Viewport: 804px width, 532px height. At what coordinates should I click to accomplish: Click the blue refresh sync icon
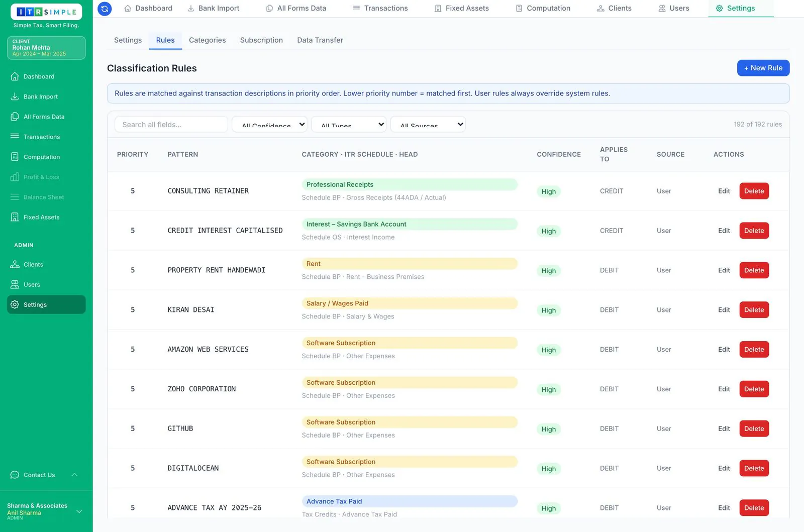click(105, 9)
